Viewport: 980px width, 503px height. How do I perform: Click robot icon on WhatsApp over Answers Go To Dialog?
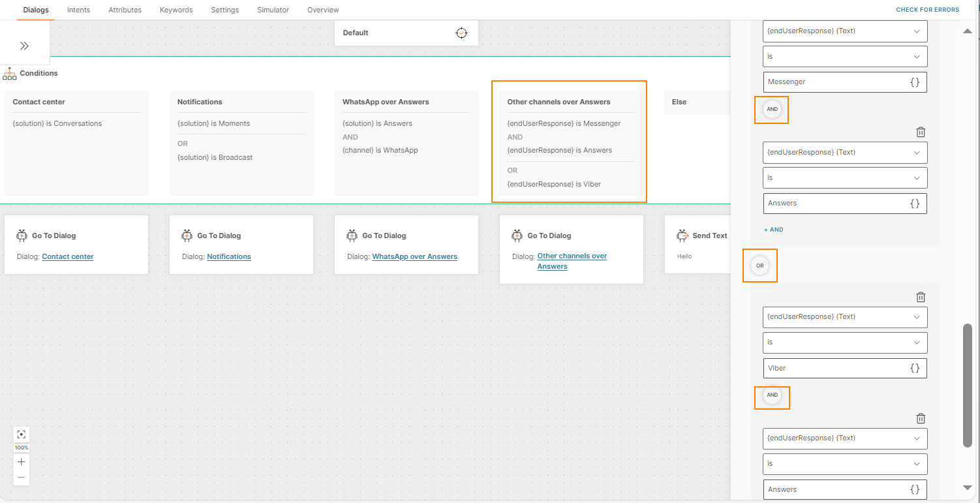[x=352, y=236]
